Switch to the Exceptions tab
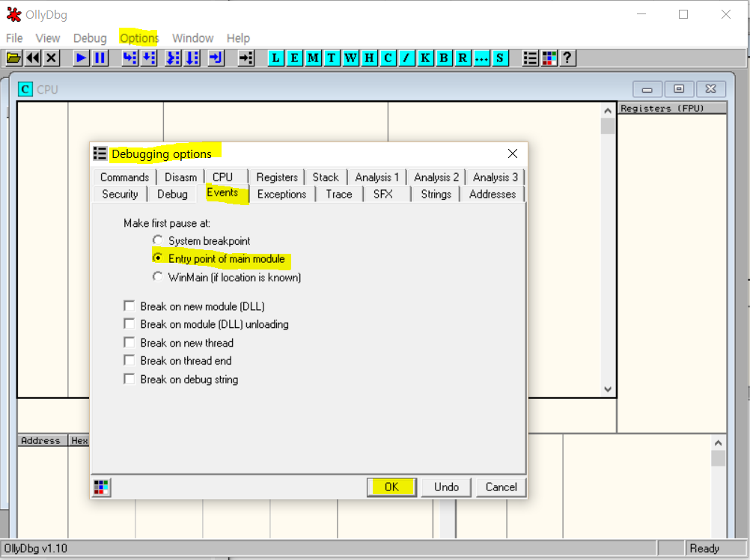 281,194
